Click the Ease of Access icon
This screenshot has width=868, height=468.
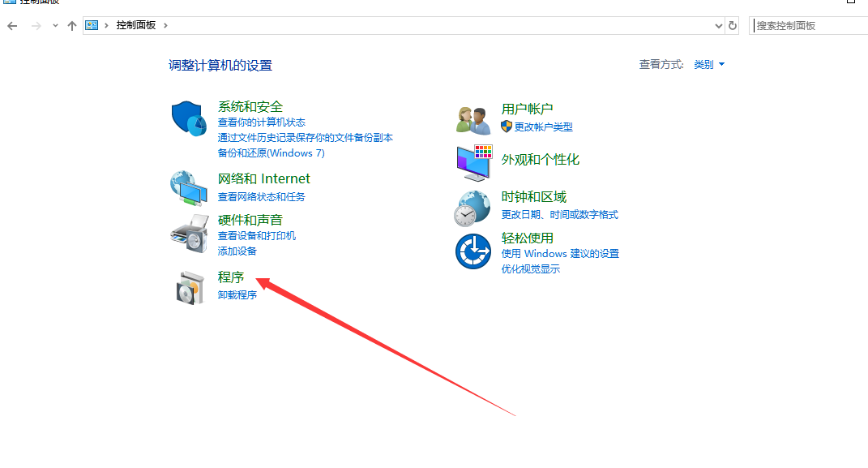472,251
